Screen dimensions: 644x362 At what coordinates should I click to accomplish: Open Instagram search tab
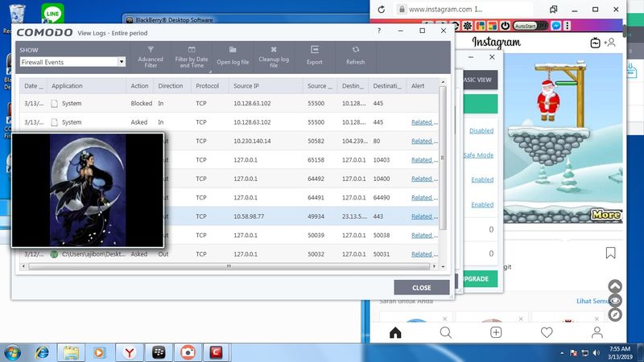coord(446,332)
